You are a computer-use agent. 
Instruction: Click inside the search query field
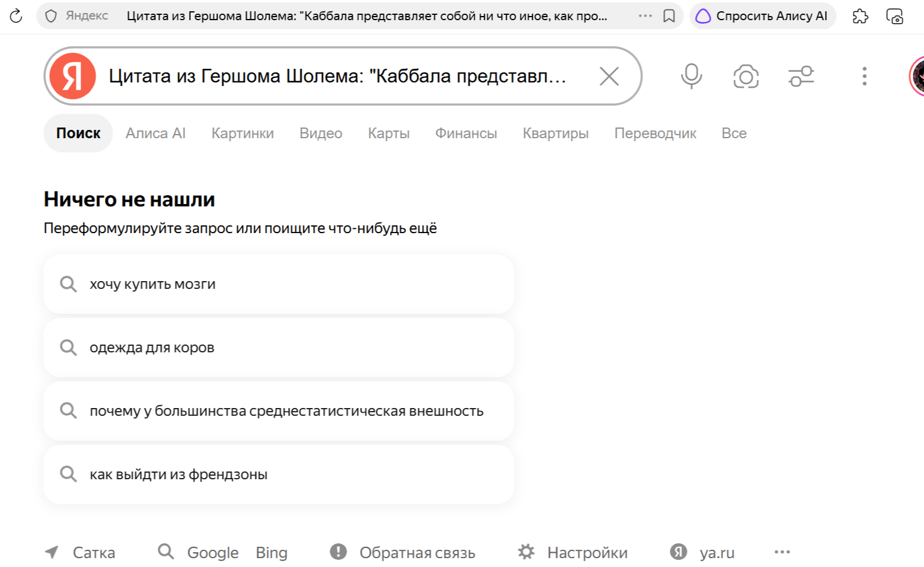tap(338, 76)
